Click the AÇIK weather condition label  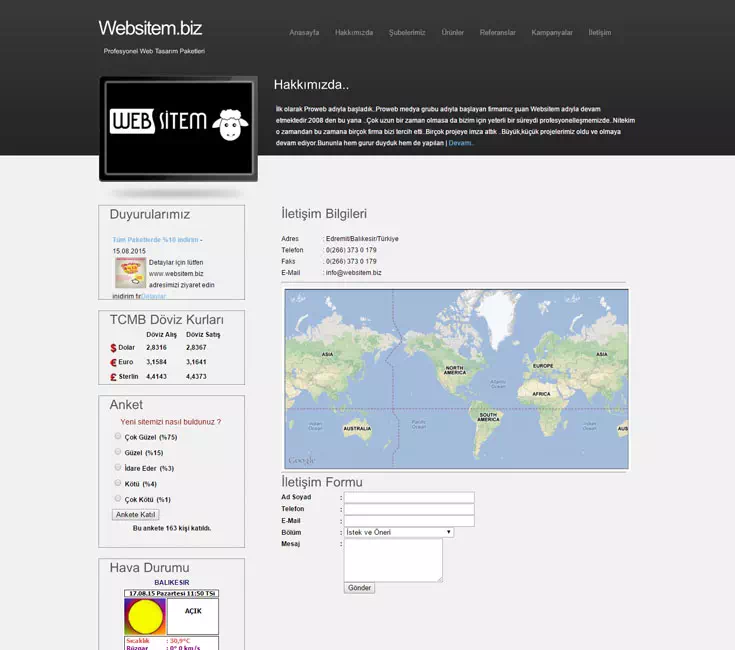(x=193, y=611)
